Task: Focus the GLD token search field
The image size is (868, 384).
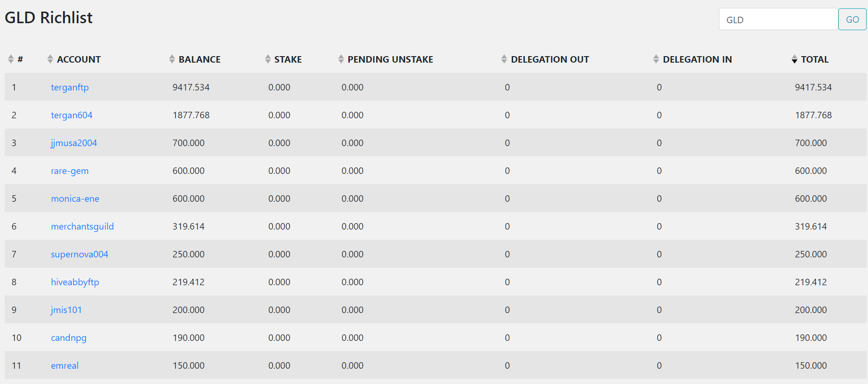Action: pos(778,19)
